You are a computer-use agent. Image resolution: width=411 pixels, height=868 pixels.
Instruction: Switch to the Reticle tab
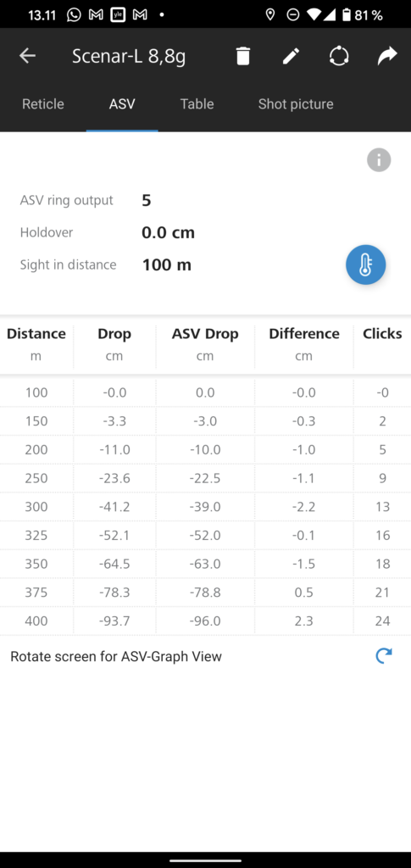[42, 104]
